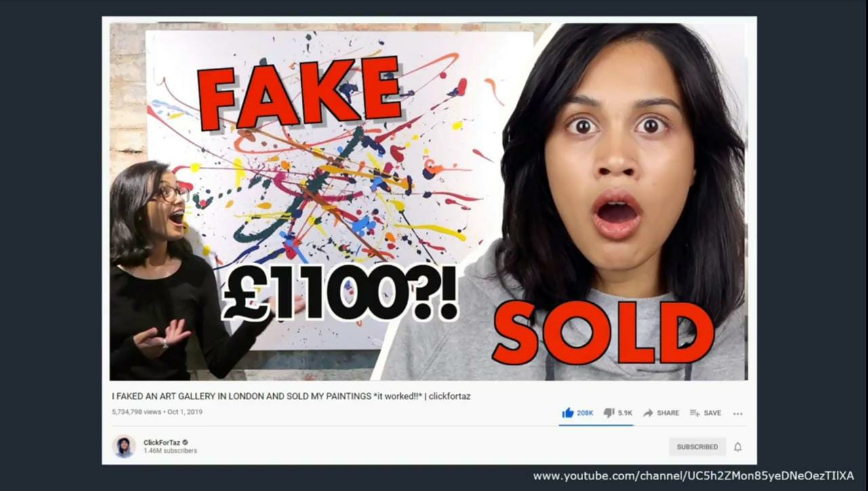
Task: Click the like/dislike ratio bar
Action: [x=595, y=425]
